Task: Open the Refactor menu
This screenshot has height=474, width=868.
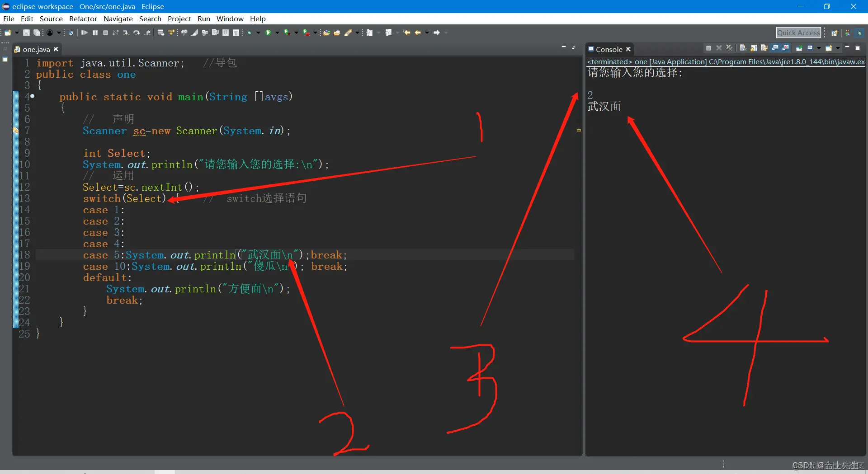Action: tap(83, 19)
